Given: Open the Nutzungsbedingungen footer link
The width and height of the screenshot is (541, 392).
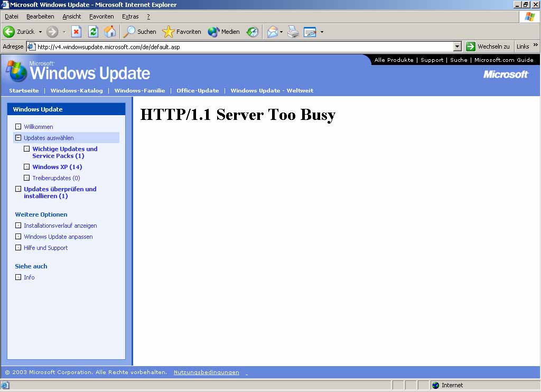Looking at the screenshot, I should point(206,372).
